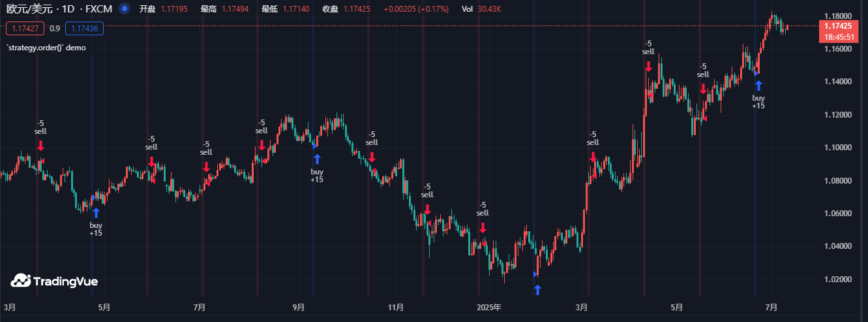This screenshot has height=322, width=868.
Task: Click the blue buy price button 1.17436
Action: point(84,29)
